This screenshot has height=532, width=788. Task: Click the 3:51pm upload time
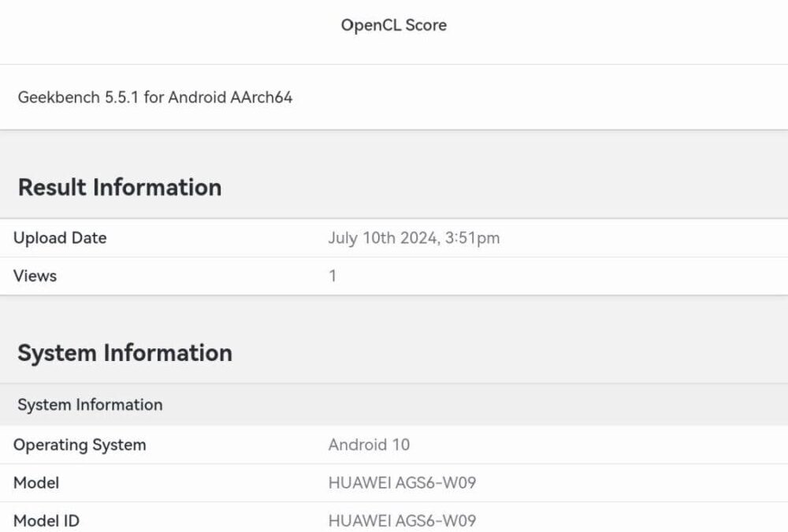tap(474, 238)
